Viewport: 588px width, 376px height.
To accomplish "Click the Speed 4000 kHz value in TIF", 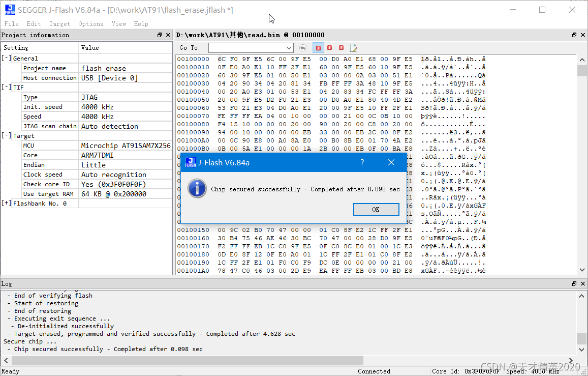I will 126,117.
